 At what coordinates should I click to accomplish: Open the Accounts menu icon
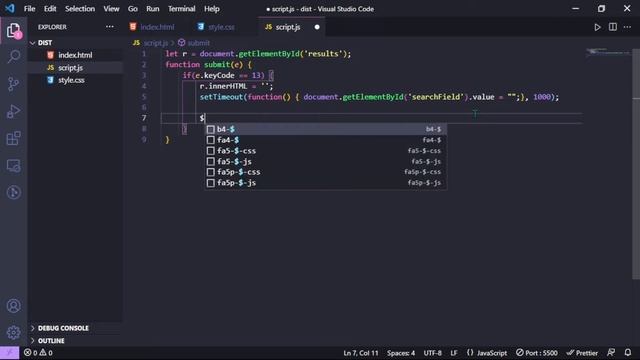(13, 306)
